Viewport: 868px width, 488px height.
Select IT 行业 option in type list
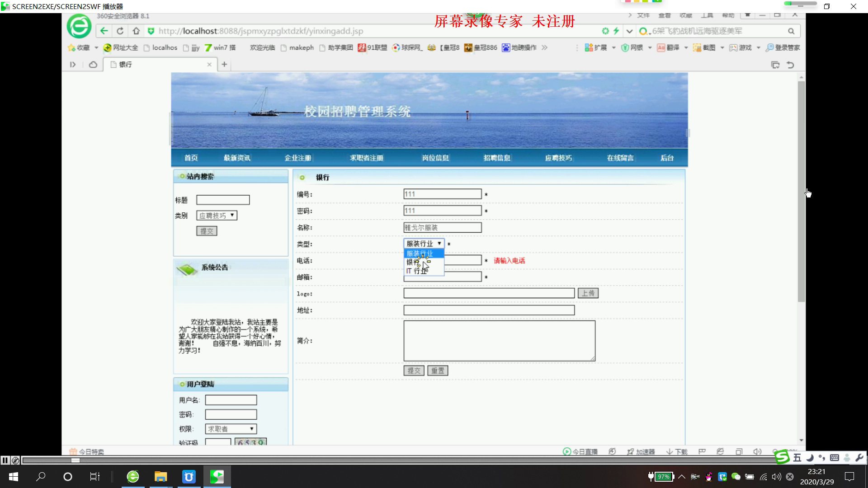(424, 271)
